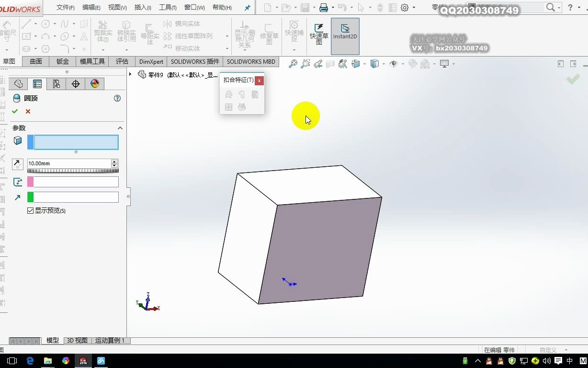Select the zoom to fit tool
Viewport: 588px width, 368px height.
pyautogui.click(x=293, y=63)
